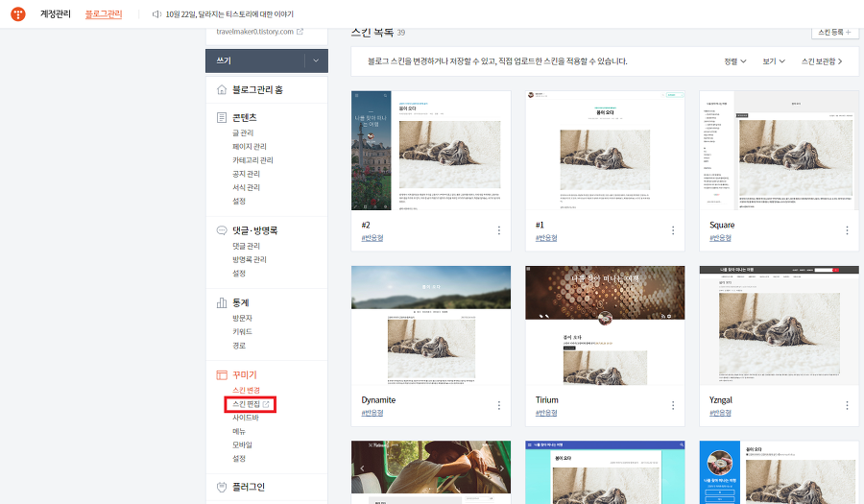Screen dimensions: 864x504
Task: Open external link icon beside travelmaker0.tistory.com
Action: (300, 32)
